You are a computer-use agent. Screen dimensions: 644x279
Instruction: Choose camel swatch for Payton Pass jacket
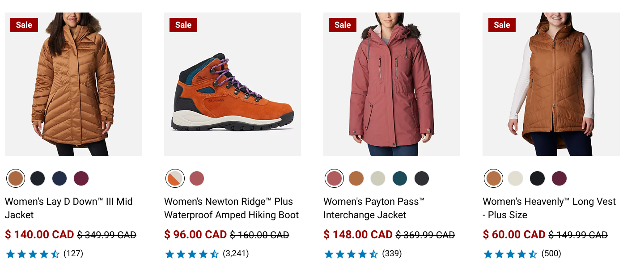point(356,178)
